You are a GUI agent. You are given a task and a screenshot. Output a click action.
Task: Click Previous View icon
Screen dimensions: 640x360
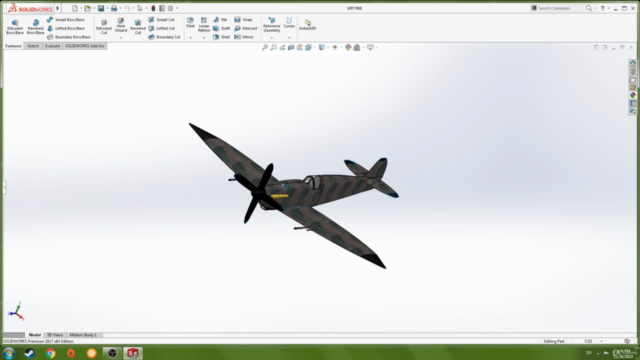pos(282,47)
